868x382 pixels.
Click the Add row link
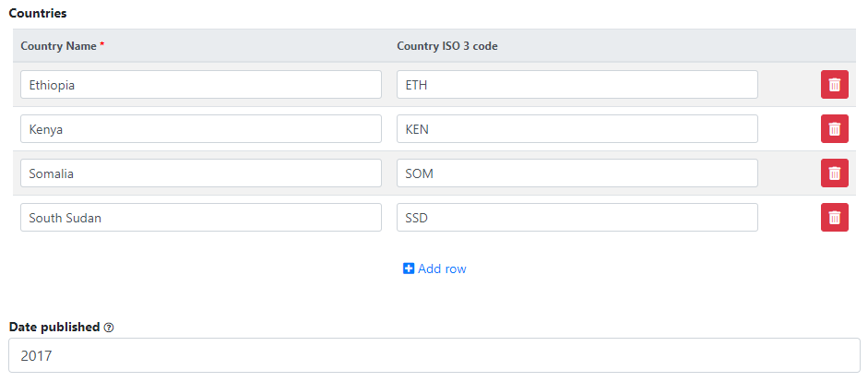pos(434,269)
